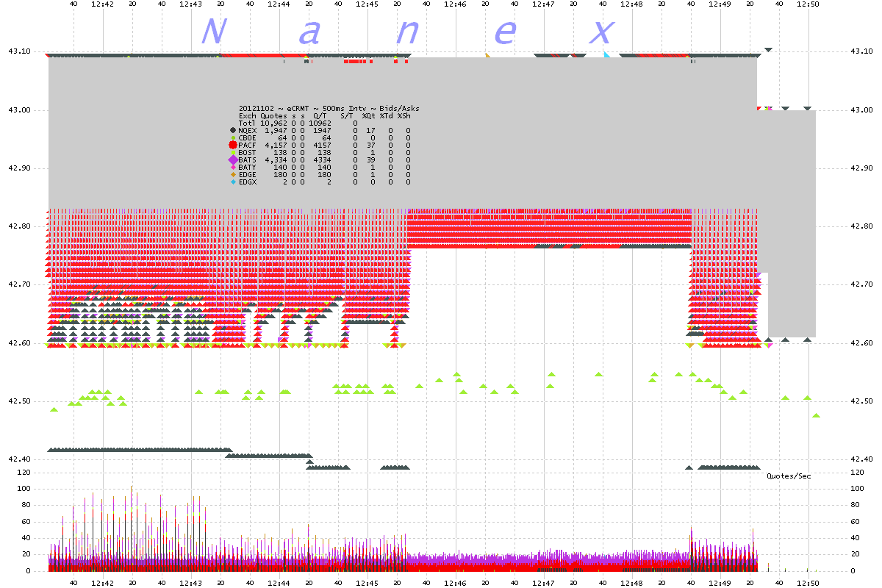Image resolution: width=882 pixels, height=588 pixels.
Task: Click the 12:48 label on bottom time axis
Action: tap(632, 582)
